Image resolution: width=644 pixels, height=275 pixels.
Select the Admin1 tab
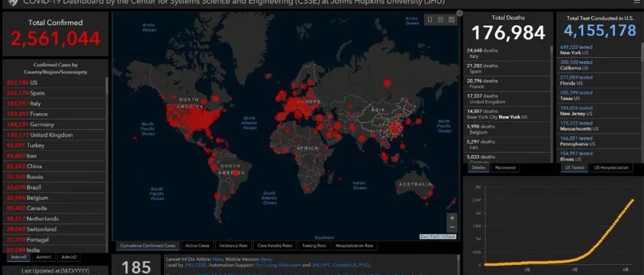(44, 257)
